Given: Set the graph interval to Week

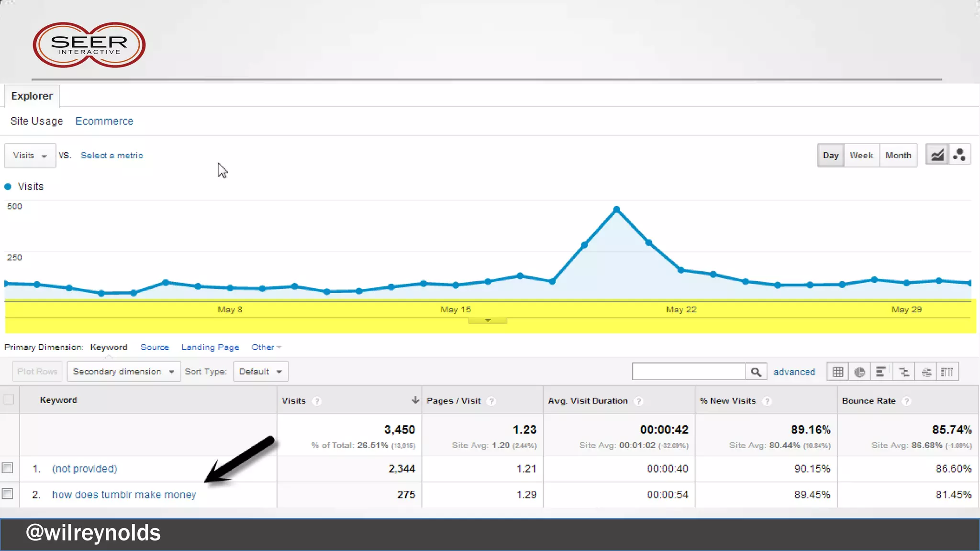Looking at the screenshot, I should coord(861,155).
